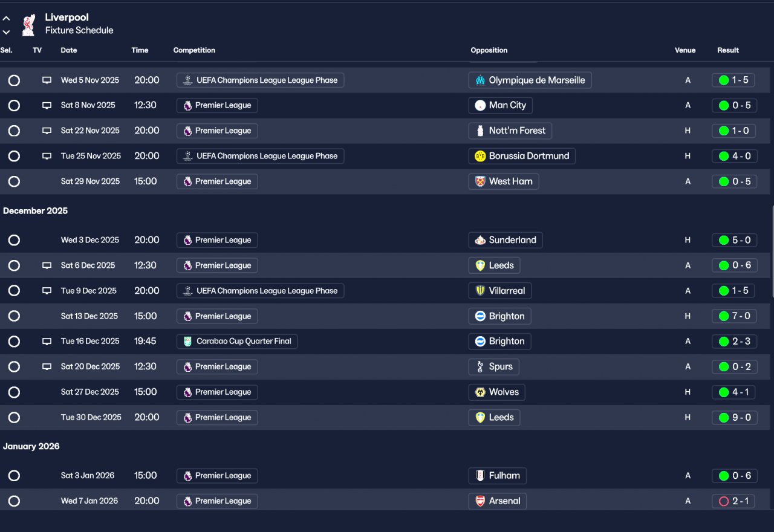
Task: Sort by the Result column header
Action: coord(728,50)
